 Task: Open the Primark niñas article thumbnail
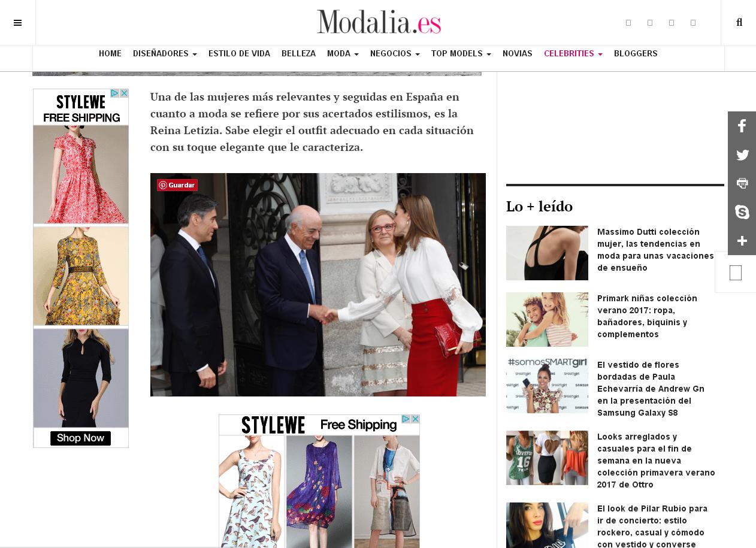[547, 319]
